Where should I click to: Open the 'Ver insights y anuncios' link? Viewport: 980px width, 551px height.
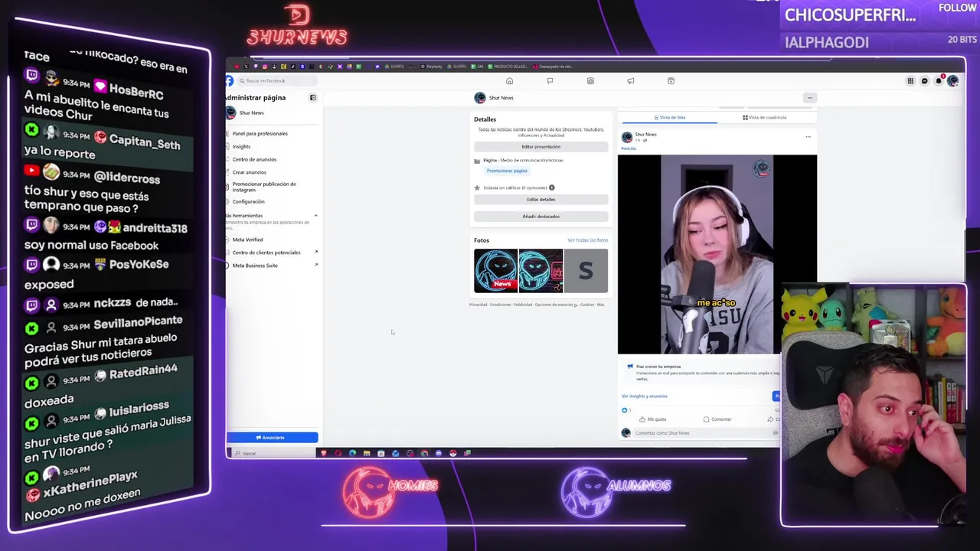tap(644, 396)
